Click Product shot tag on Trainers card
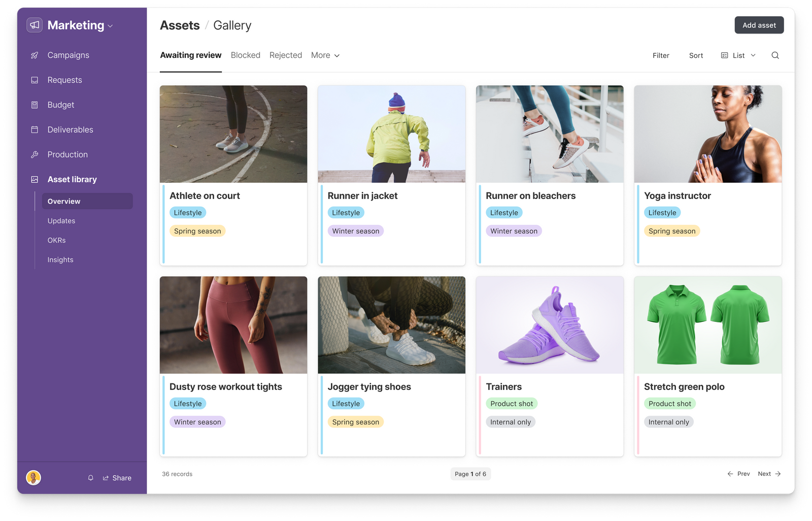Screen dimensions: 812x521 [x=512, y=404]
